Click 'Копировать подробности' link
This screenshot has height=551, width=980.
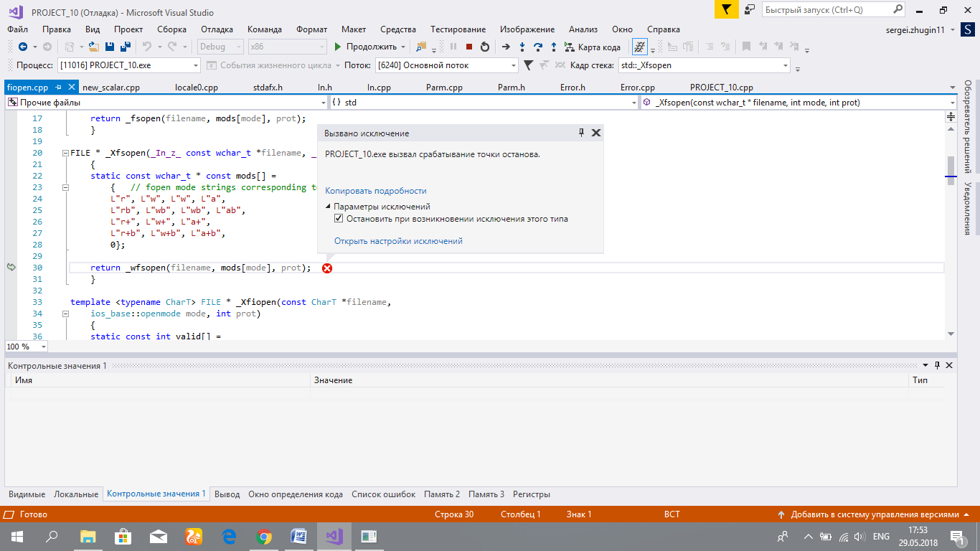376,191
